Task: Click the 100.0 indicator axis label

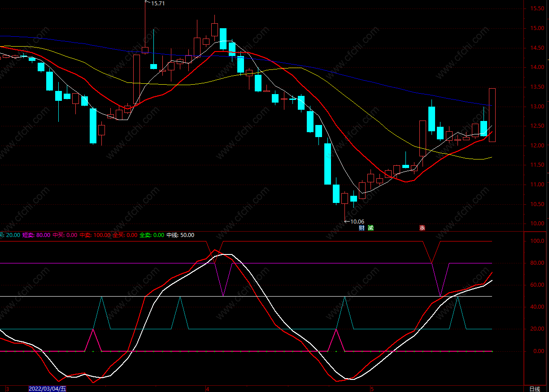Action: tap(537, 241)
